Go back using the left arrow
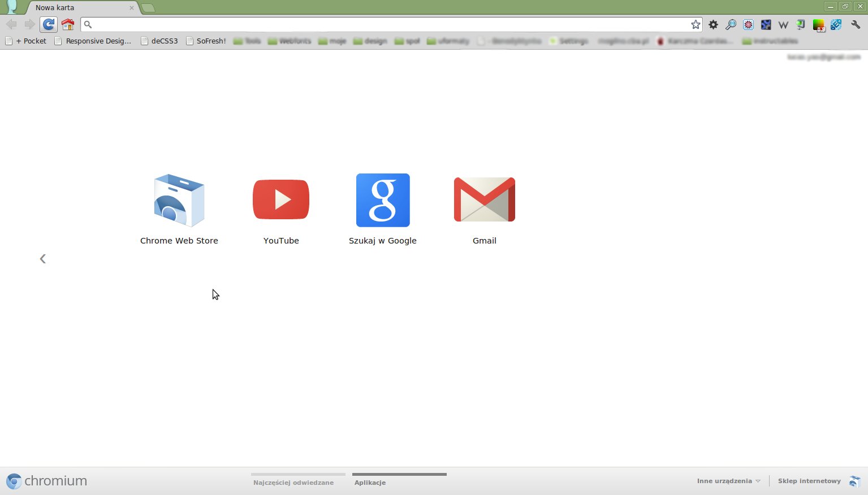This screenshot has width=868, height=495. coord(11,24)
